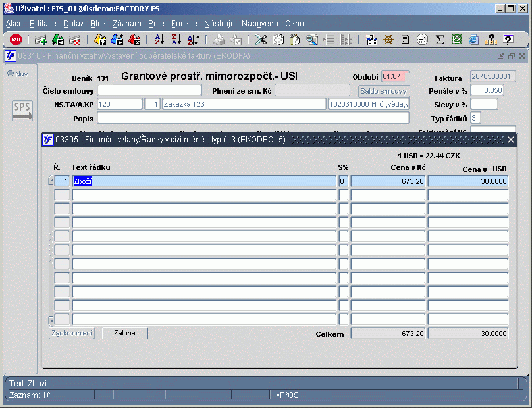Click the copy toolbar icon
Viewport: 532px width, 408px height.
(x=278, y=40)
